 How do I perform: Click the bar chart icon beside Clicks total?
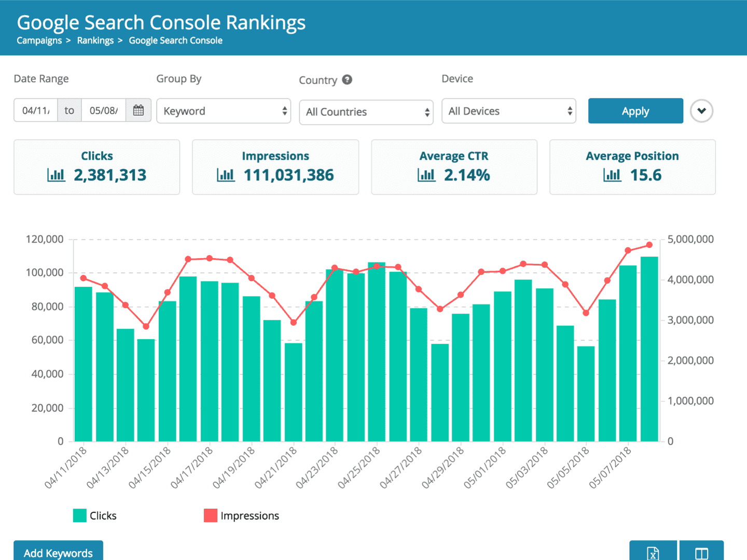[x=56, y=175]
